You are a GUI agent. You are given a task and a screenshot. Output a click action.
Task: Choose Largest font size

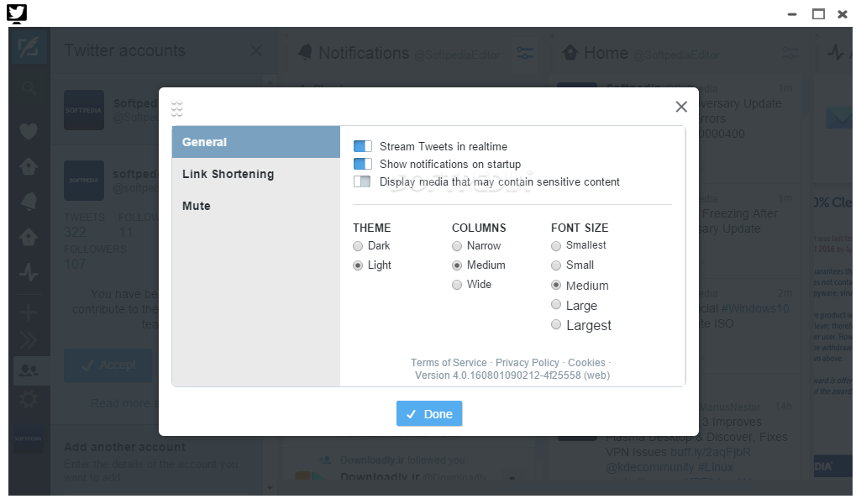tap(556, 324)
